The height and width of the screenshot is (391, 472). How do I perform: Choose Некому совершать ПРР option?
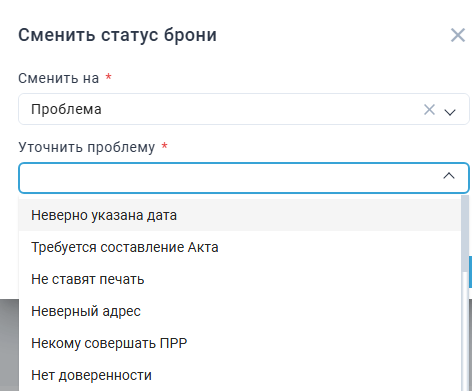coord(239,343)
